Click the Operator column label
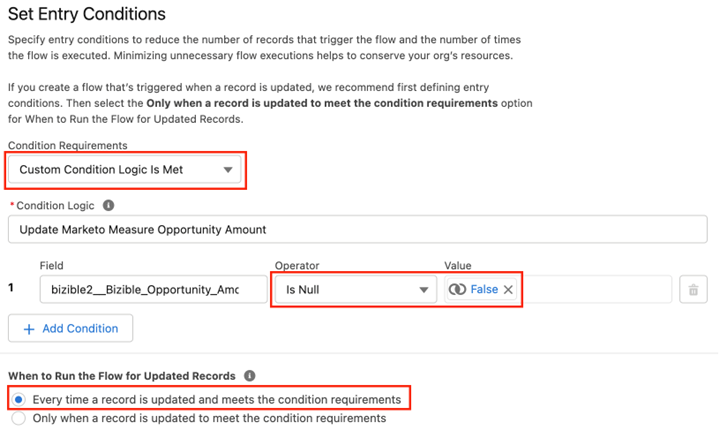 298,266
